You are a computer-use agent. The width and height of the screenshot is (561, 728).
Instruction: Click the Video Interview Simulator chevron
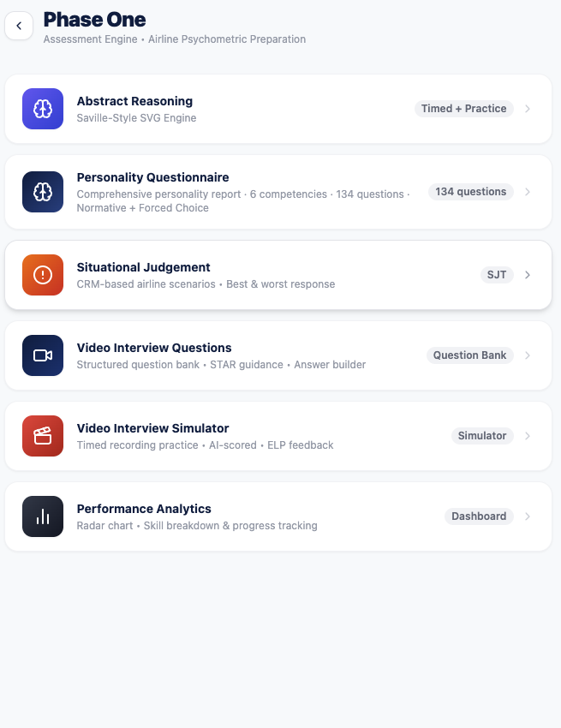click(x=528, y=436)
